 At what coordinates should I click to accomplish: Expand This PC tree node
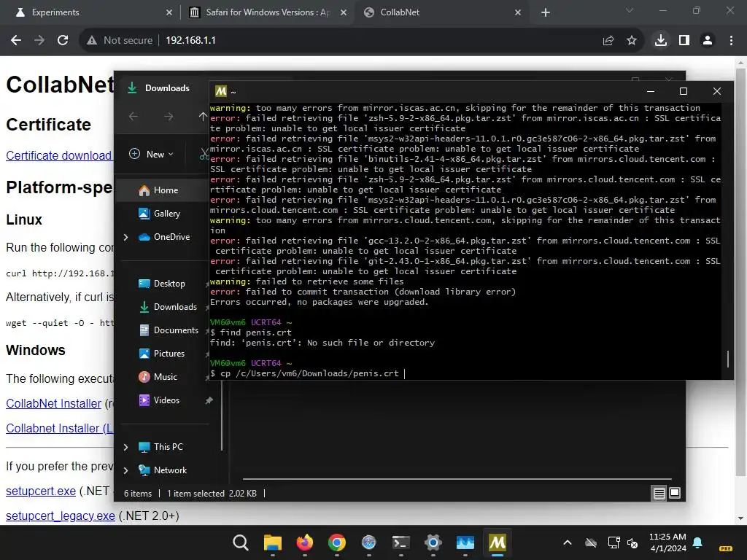pos(125,447)
